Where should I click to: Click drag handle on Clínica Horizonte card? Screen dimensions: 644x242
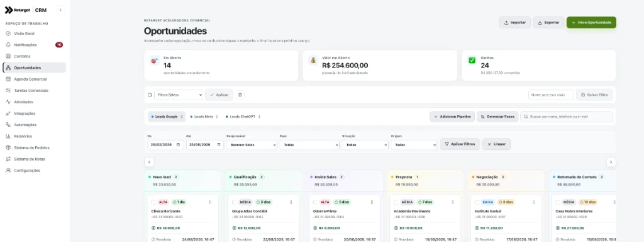tap(210, 202)
